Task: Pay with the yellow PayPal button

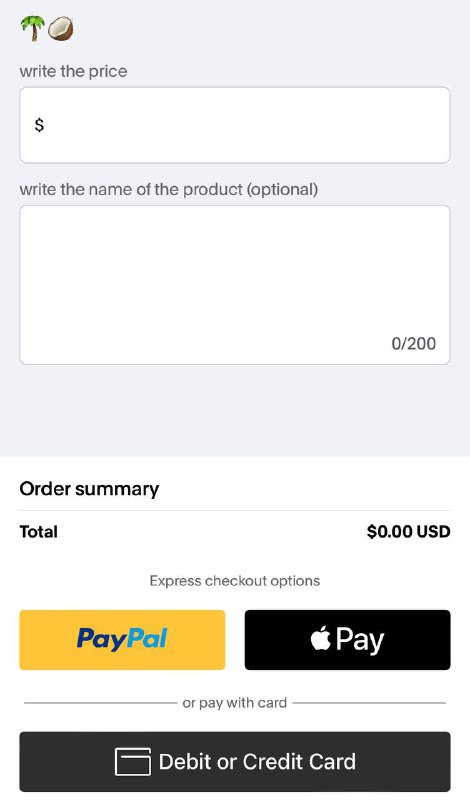Action: pos(122,640)
